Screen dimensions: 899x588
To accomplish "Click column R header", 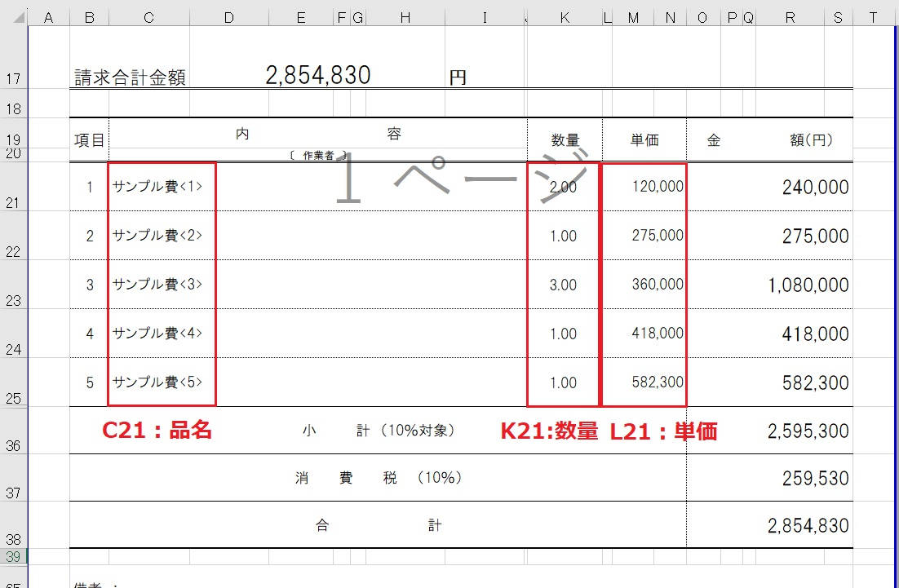I will coord(789,17).
